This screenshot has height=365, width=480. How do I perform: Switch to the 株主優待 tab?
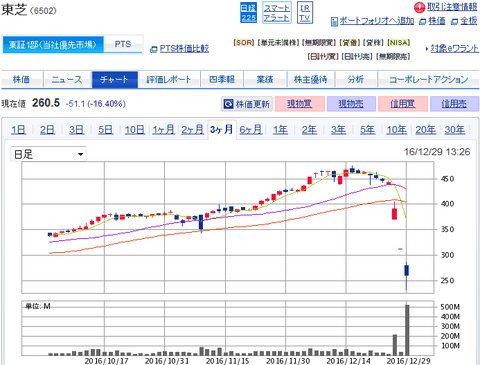coord(310,79)
